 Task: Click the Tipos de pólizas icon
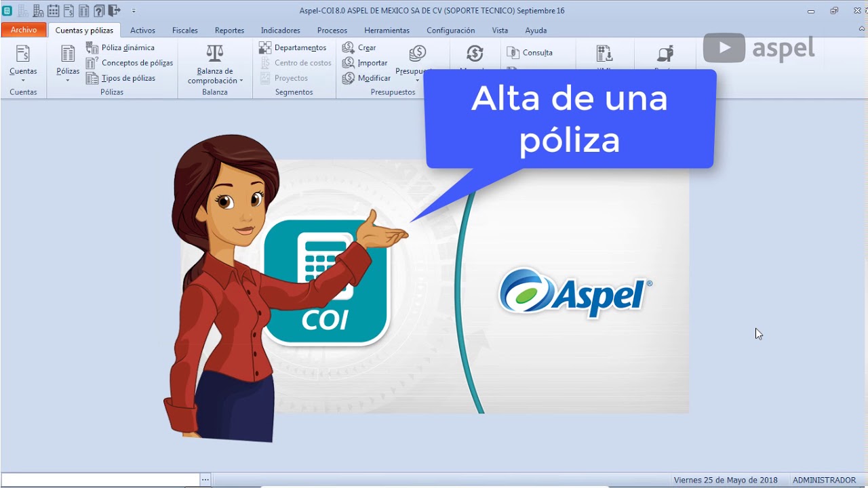pyautogui.click(x=92, y=78)
